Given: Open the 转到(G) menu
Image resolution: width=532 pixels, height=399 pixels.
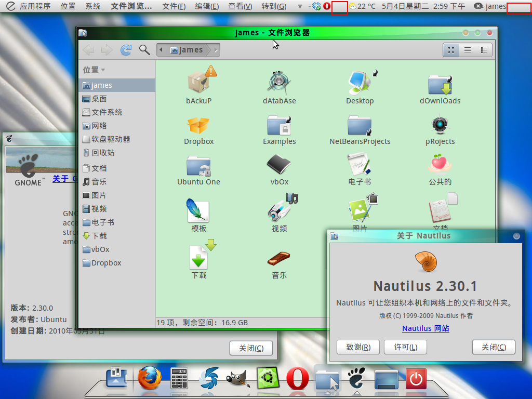Looking at the screenshot, I should click(x=274, y=6).
